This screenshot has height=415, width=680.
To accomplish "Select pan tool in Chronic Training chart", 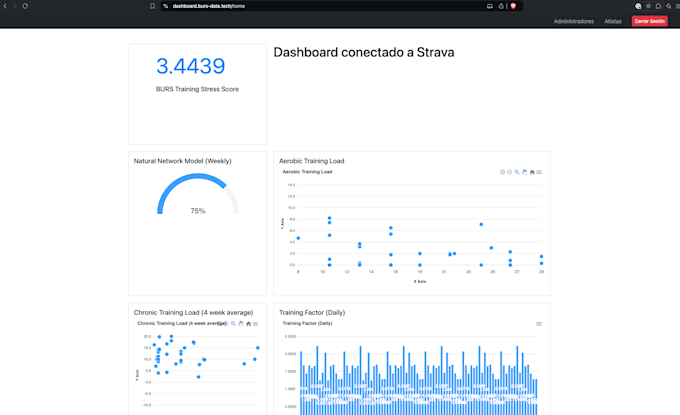I will 241,324.
